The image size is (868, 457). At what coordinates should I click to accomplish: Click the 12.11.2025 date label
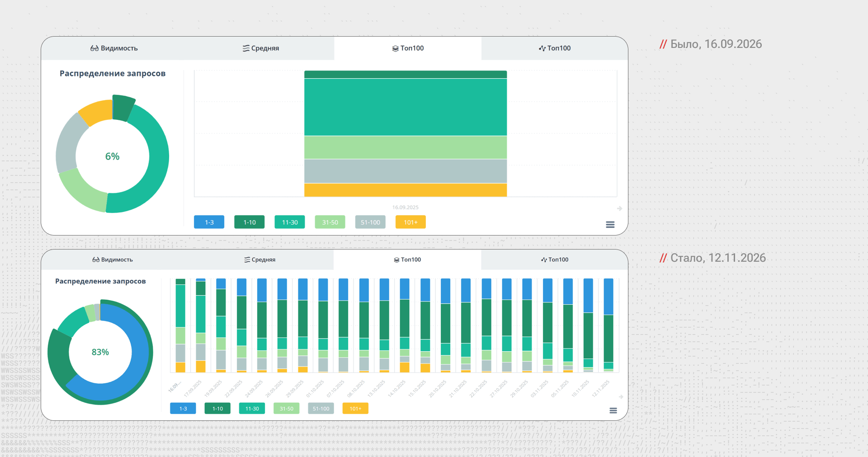(x=601, y=388)
